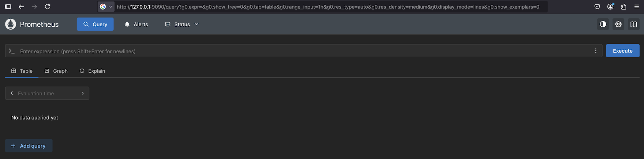Switch to the Graph tab
The height and width of the screenshot is (159, 644).
[56, 71]
